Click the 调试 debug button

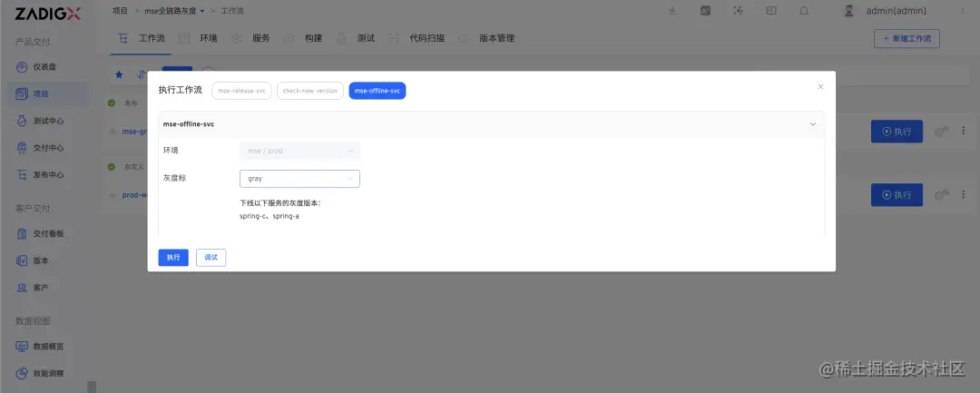tap(211, 258)
